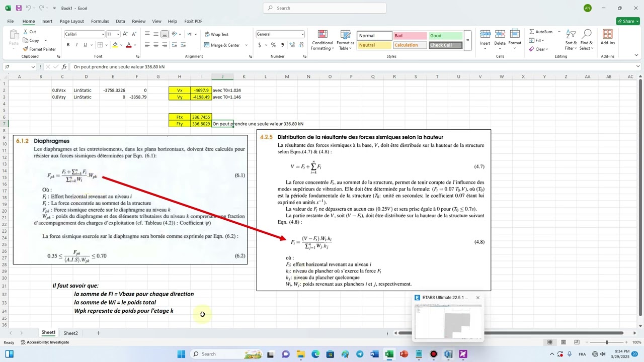Click the Share button
The width and height of the screenshot is (644, 362).
pos(628,21)
